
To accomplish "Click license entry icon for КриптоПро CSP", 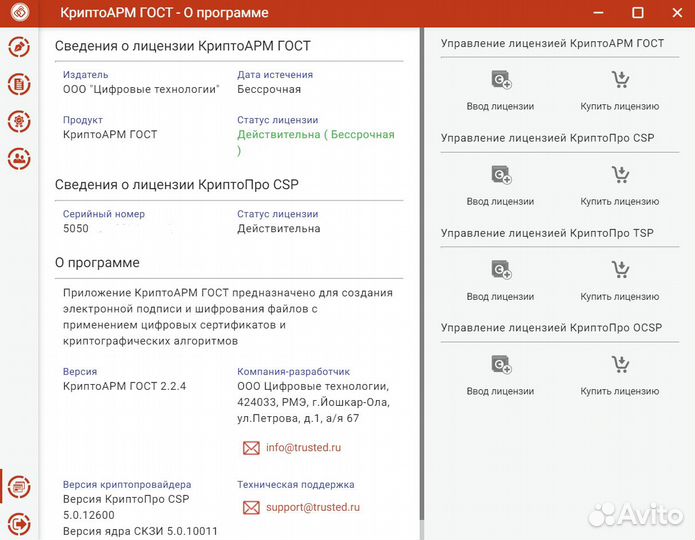I will 501,174.
